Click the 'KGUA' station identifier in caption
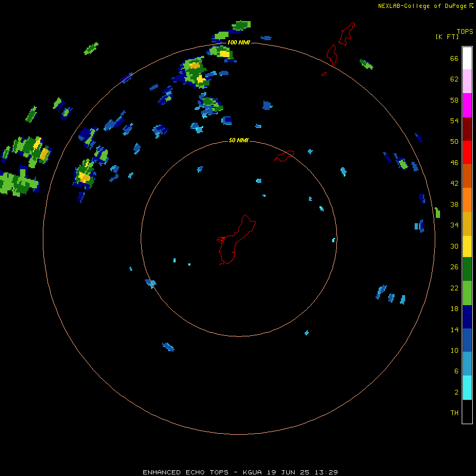The width and height of the screenshot is (476, 476). (x=252, y=472)
